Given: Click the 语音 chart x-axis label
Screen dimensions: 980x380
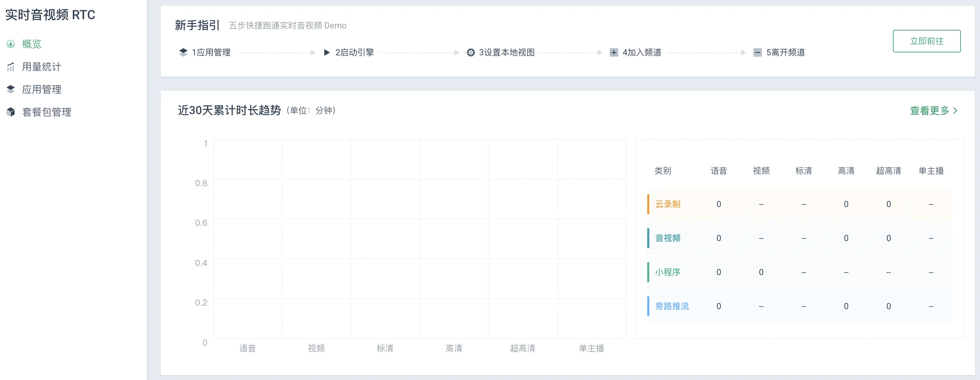Looking at the screenshot, I should tap(247, 348).
